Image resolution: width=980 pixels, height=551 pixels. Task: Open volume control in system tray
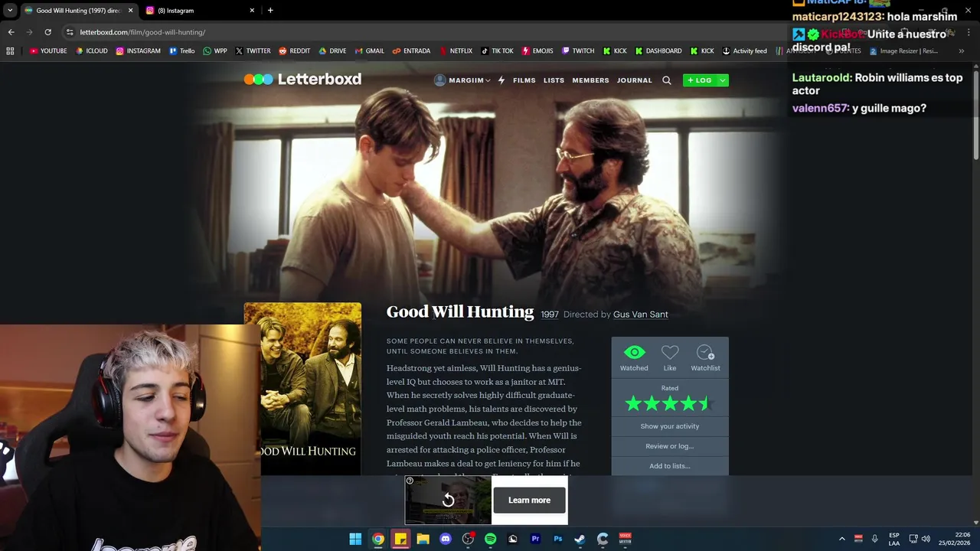point(926,539)
